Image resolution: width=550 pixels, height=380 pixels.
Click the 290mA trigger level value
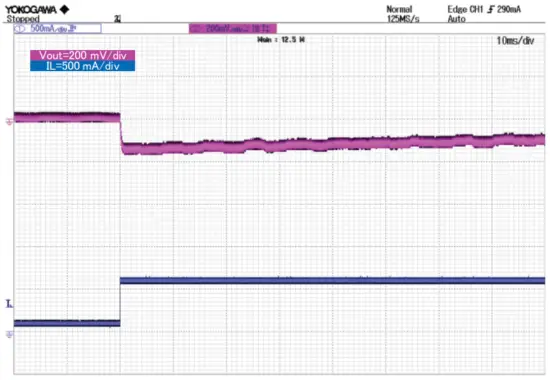(x=509, y=9)
